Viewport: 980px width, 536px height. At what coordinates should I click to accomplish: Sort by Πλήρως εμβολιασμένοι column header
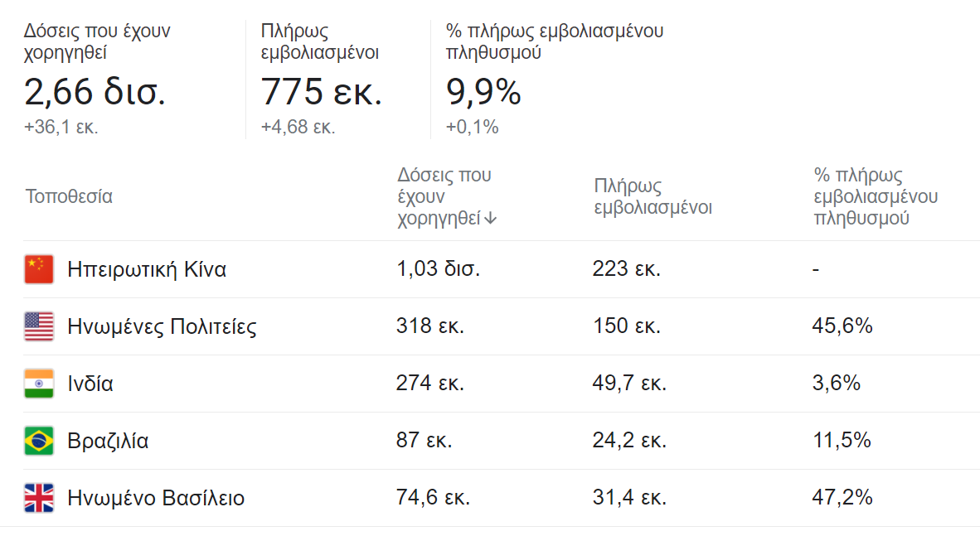pyautogui.click(x=653, y=196)
